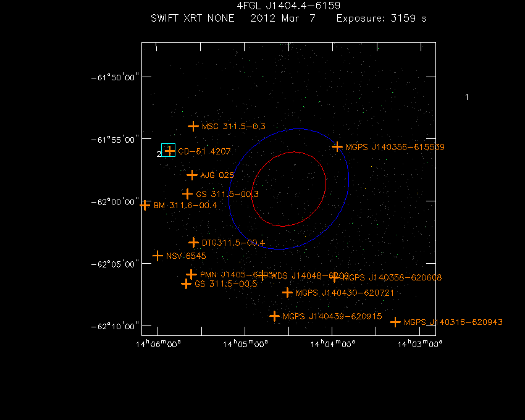Select the BM 311.6-00.4 cross marker

point(145,205)
